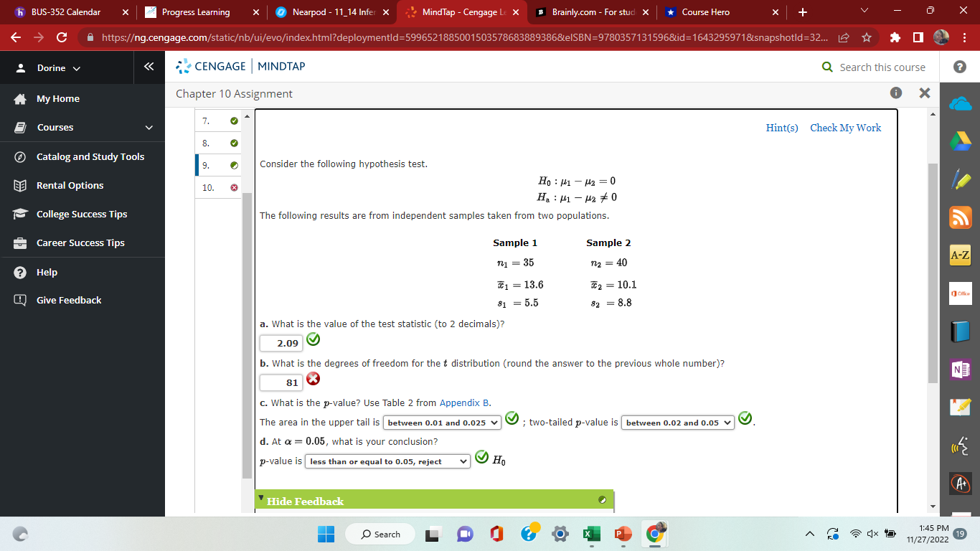Select the degrees of freedom answer field
The image size is (980, 551).
(281, 381)
